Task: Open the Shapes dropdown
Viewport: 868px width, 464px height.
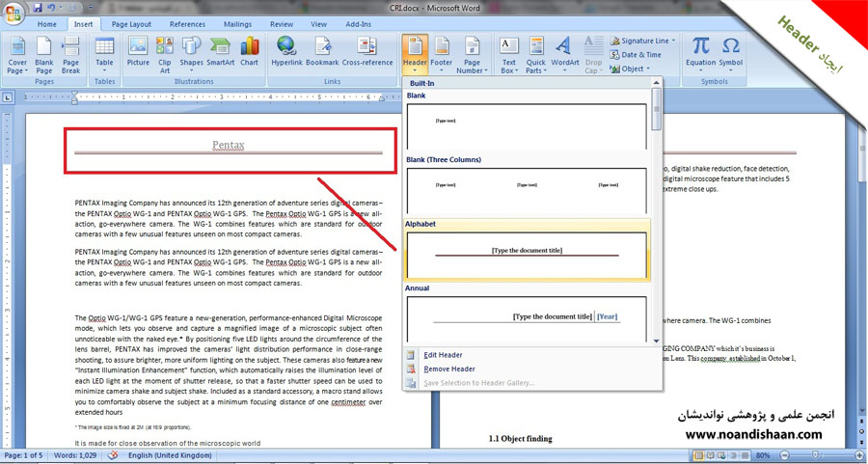Action: pyautogui.click(x=191, y=53)
